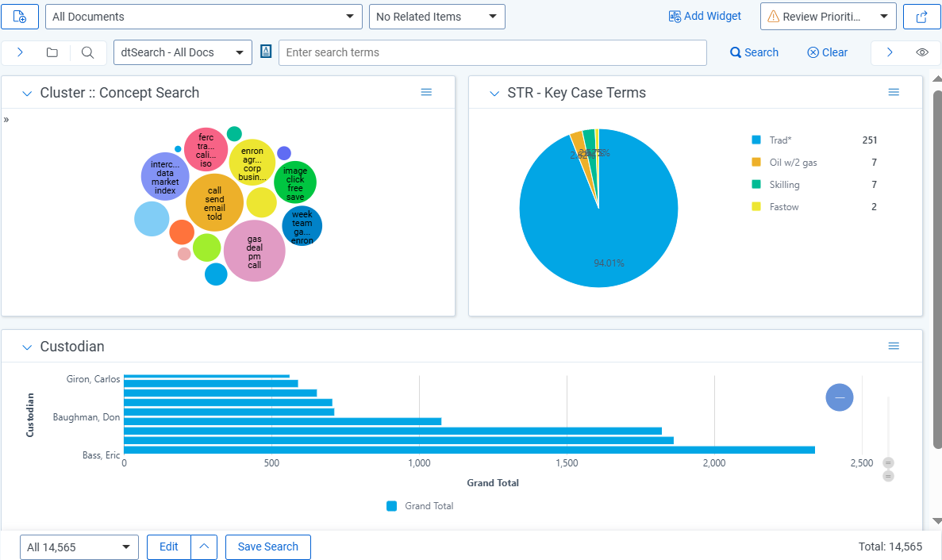Click the Add Widget icon

pyautogui.click(x=675, y=16)
